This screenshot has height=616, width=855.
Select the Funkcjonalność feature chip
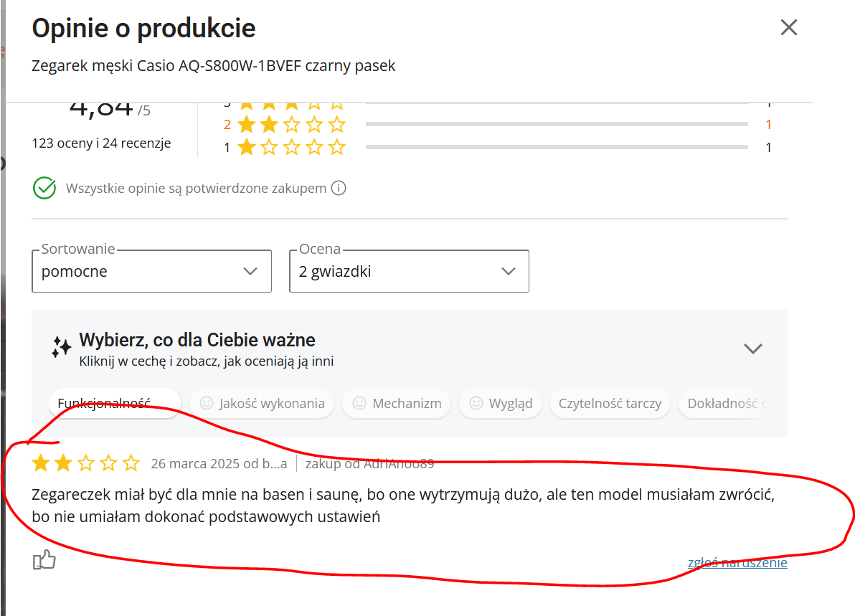point(114,403)
